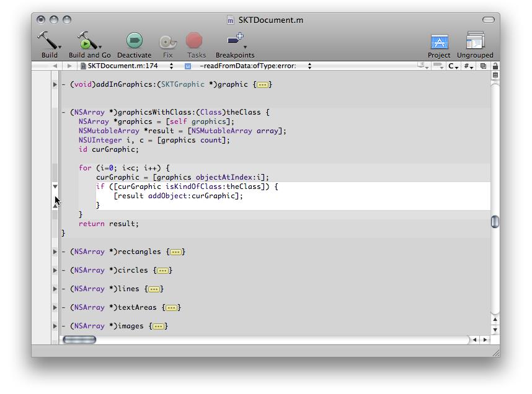Switch to Ungrouped editor layout

[475, 41]
